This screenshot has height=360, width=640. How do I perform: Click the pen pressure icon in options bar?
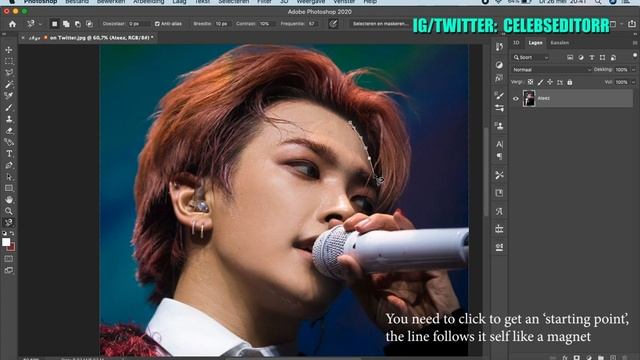333,24
